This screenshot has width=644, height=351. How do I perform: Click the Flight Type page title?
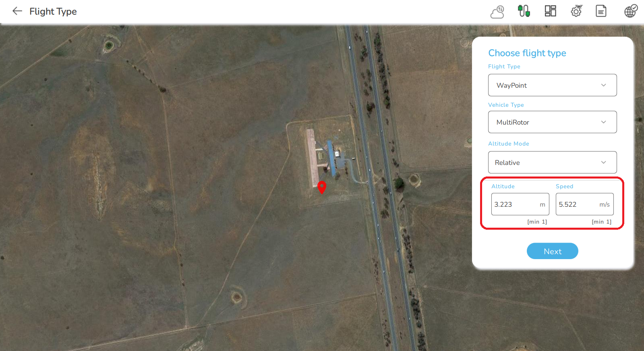coord(53,12)
